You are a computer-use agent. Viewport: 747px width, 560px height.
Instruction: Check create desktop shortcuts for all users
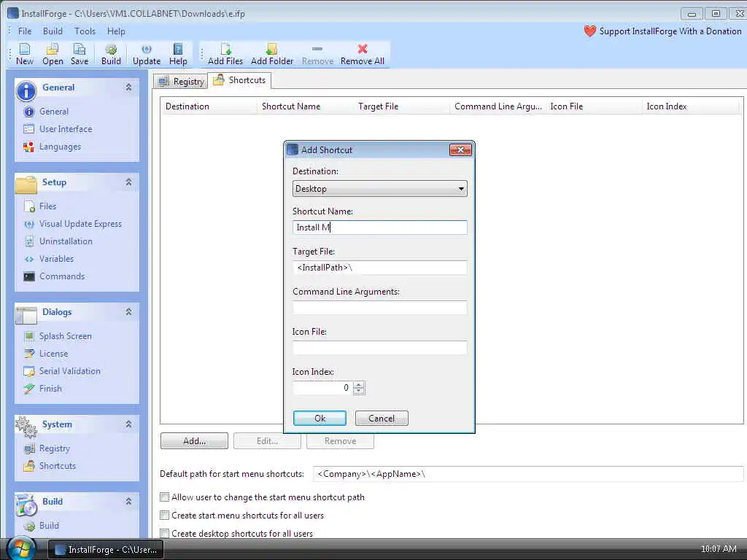tap(164, 533)
